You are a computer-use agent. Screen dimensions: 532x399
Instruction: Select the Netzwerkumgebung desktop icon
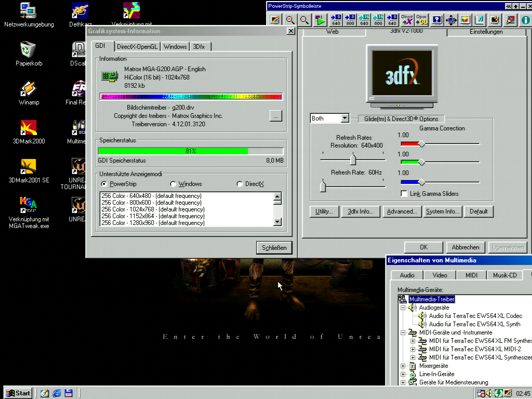click(x=29, y=15)
